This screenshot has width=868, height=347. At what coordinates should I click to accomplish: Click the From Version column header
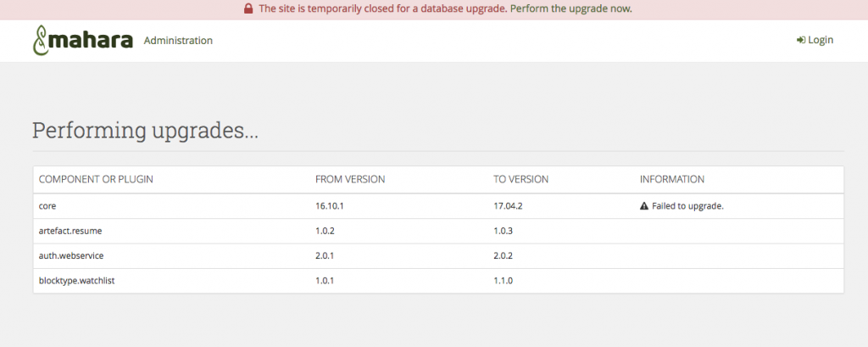(x=350, y=180)
